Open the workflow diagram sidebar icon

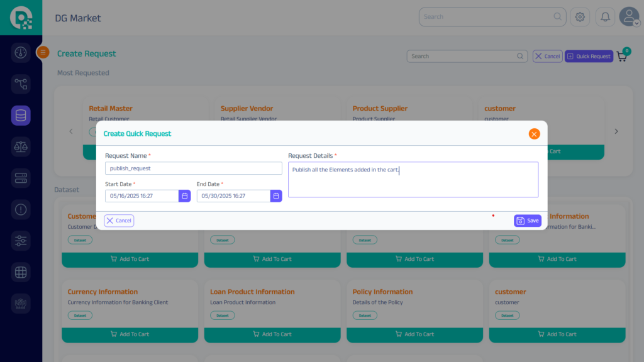tap(21, 84)
